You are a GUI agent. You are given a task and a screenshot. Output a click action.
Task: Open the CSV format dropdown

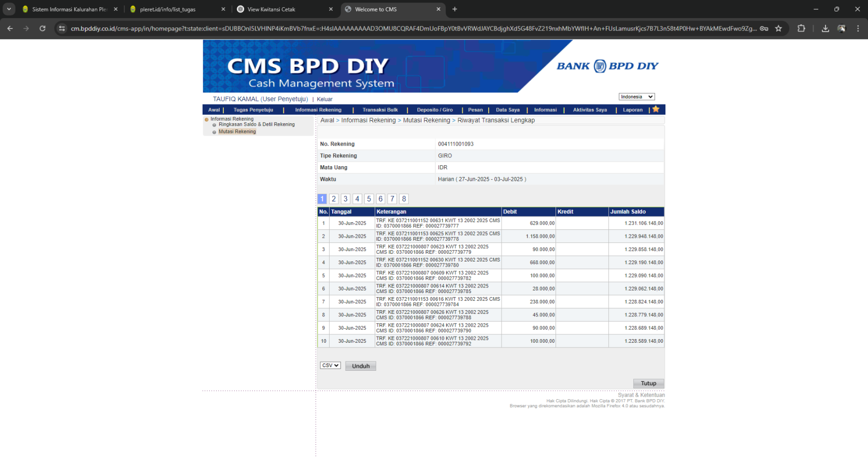point(330,366)
